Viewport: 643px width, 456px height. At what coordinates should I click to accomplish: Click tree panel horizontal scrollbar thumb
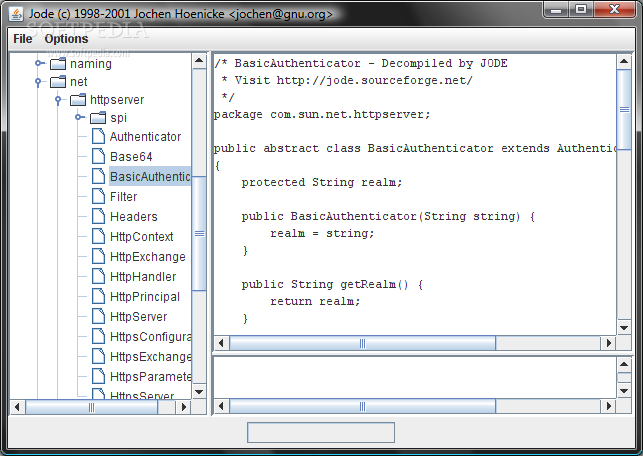pos(91,407)
